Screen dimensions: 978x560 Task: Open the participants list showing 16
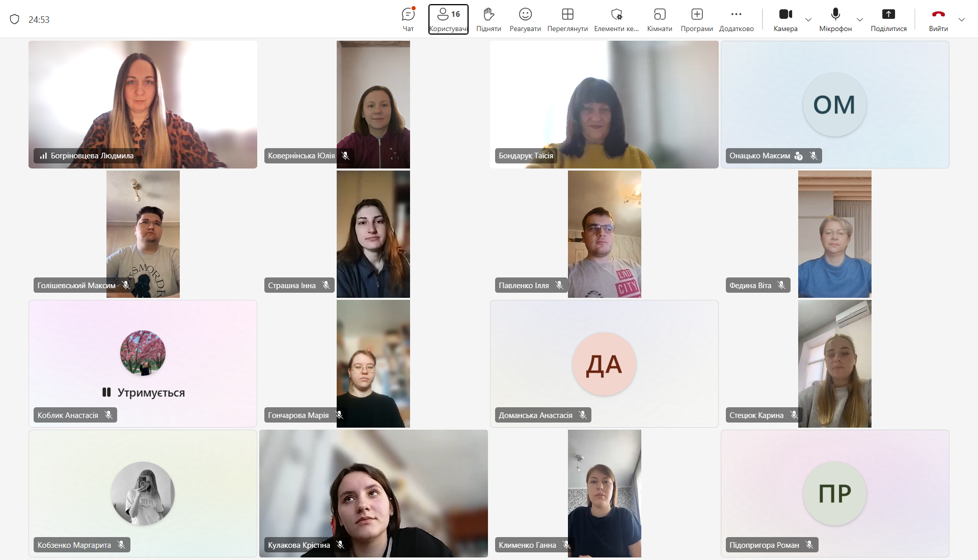[x=448, y=19]
